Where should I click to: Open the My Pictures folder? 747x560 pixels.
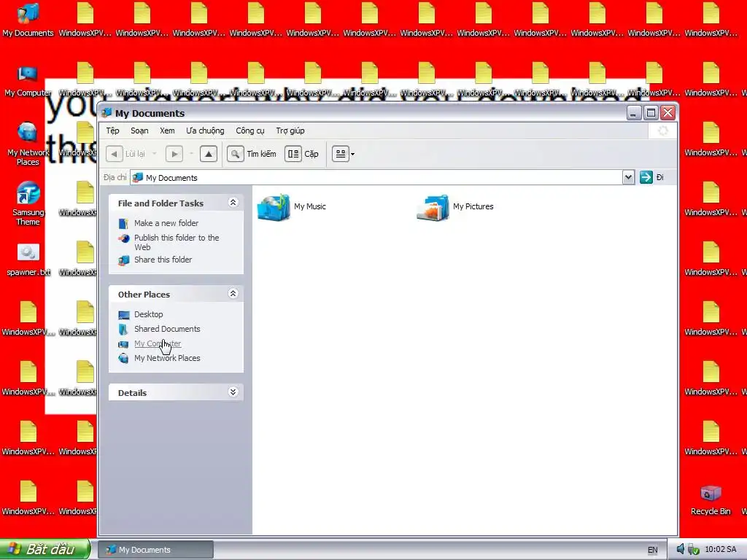click(455, 206)
